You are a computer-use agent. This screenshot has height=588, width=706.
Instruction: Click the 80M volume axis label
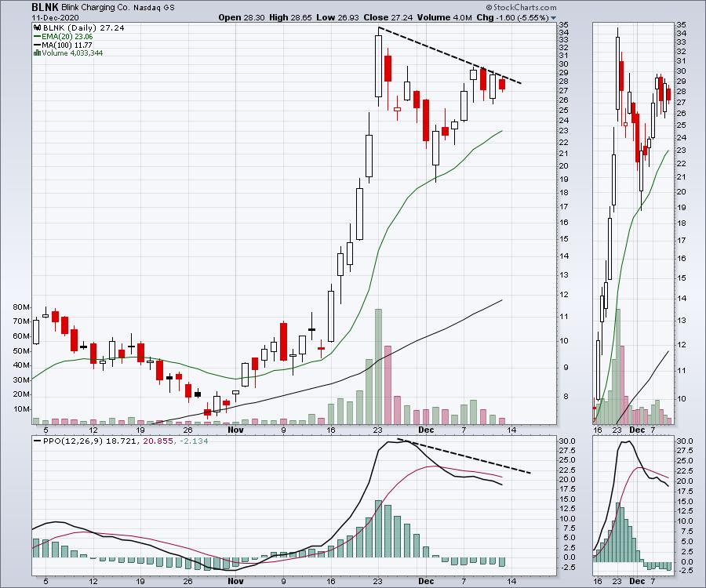pos(21,307)
